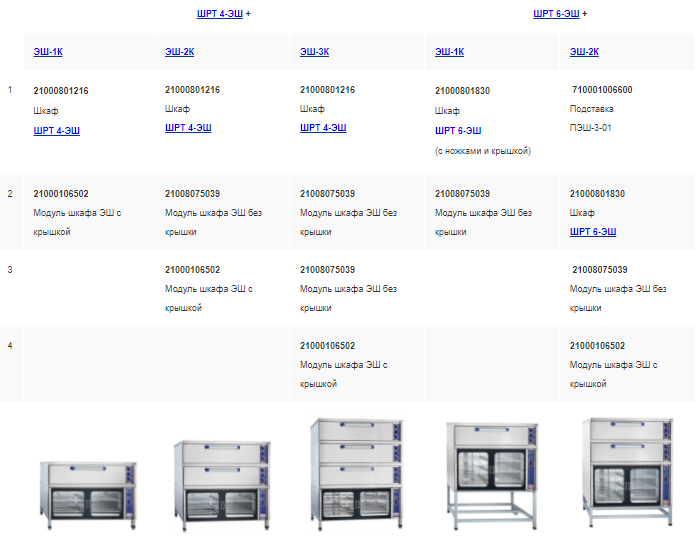Select code 21008075039 in row 2 second column

pos(192,194)
